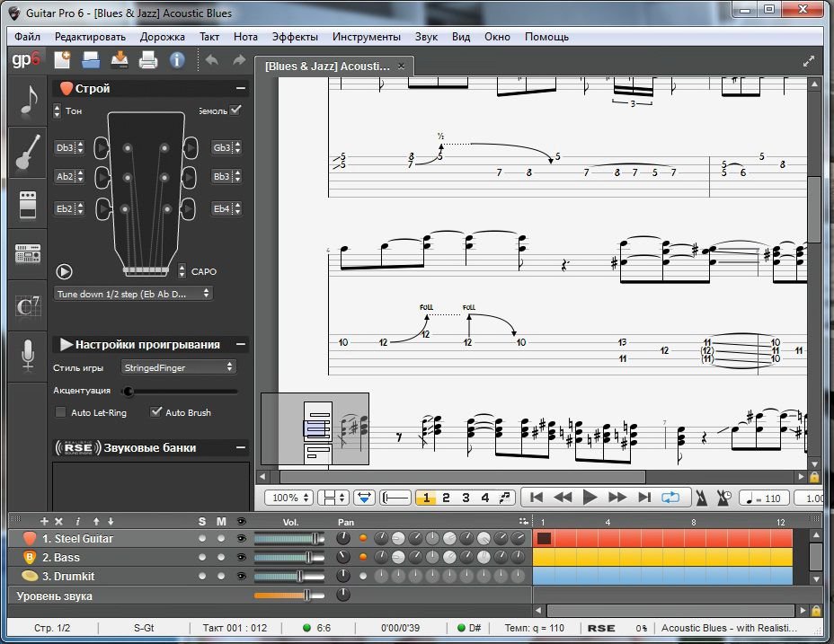This screenshot has width=834, height=644.
Task: Click the printer icon
Action: click(148, 59)
